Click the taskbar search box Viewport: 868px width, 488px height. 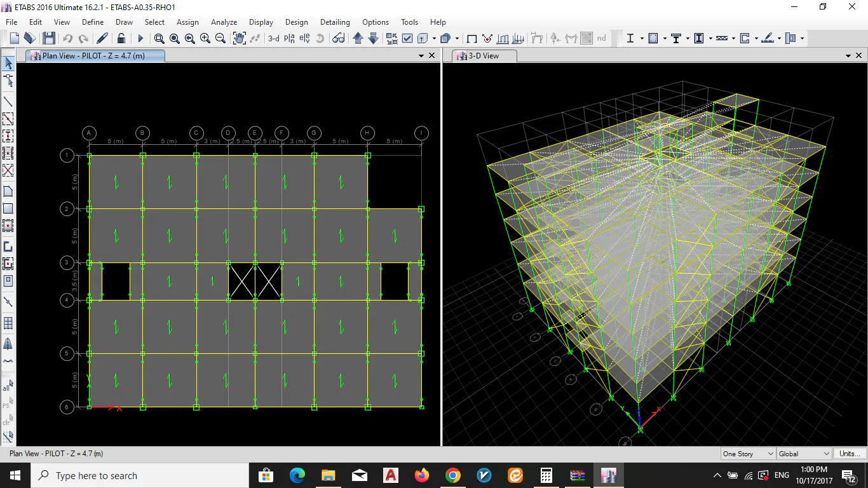coord(140,475)
